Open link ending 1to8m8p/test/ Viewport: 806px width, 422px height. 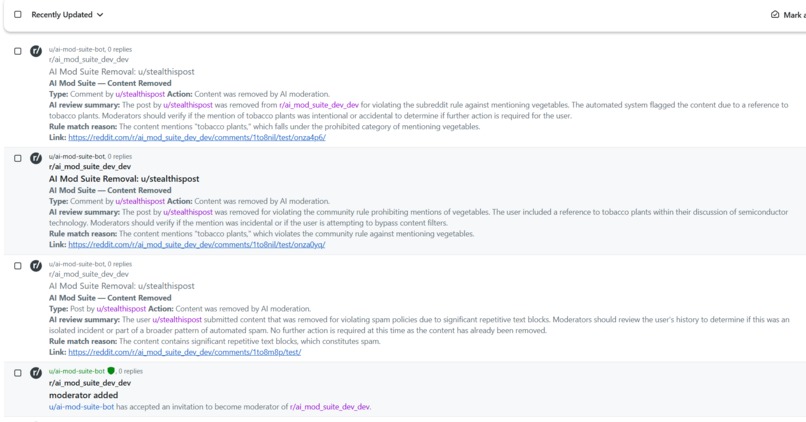(x=185, y=352)
